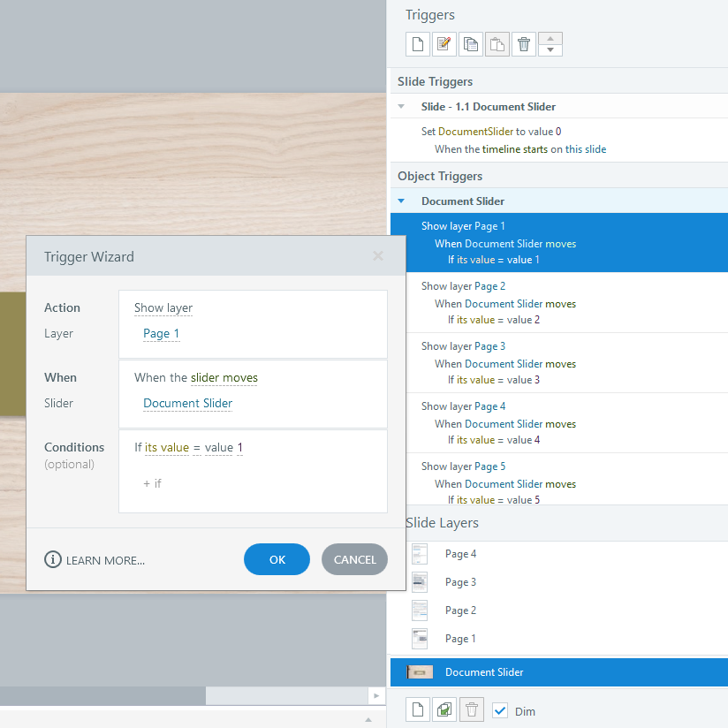Cancel the Trigger Wizard
Viewport: 728px width, 728px height.
pyautogui.click(x=354, y=559)
